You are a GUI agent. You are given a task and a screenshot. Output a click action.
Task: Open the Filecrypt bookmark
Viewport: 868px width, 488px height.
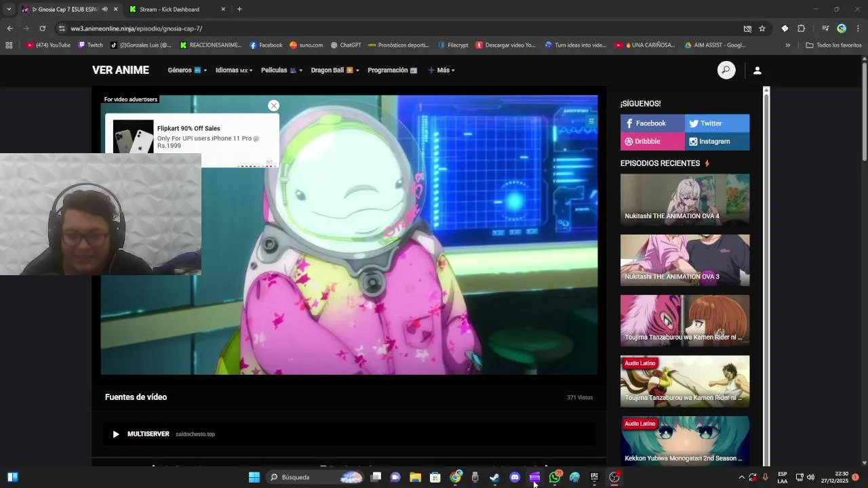(453, 45)
